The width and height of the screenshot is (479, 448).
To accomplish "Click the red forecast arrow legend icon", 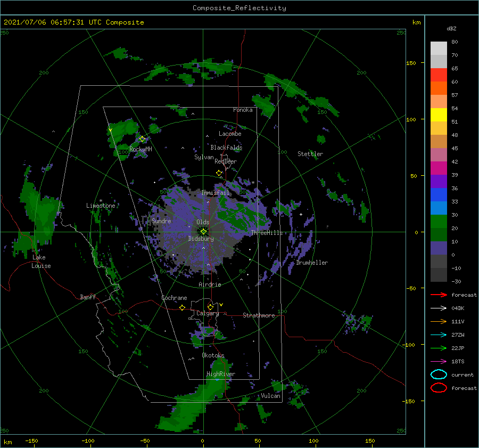I will pyautogui.click(x=439, y=295).
